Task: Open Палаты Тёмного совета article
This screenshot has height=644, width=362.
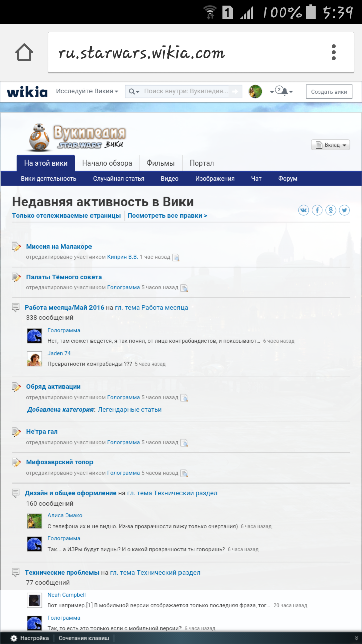Action: (64, 277)
